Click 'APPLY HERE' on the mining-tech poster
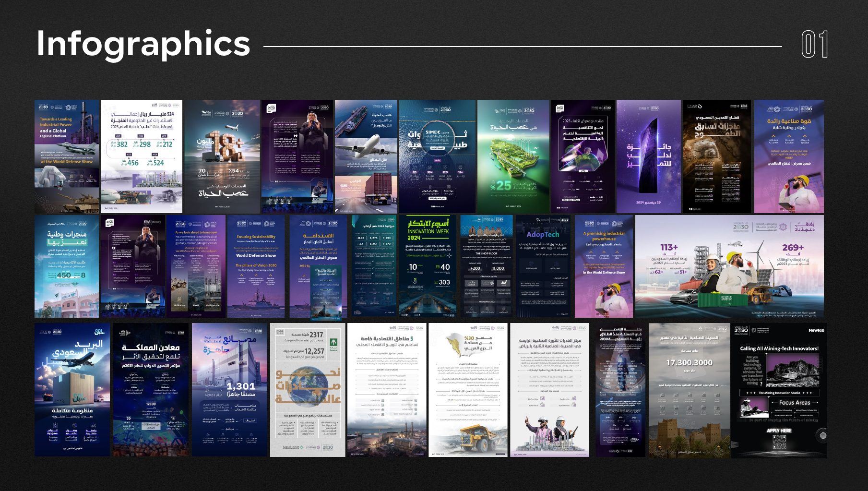The width and height of the screenshot is (868, 491). coord(779,431)
